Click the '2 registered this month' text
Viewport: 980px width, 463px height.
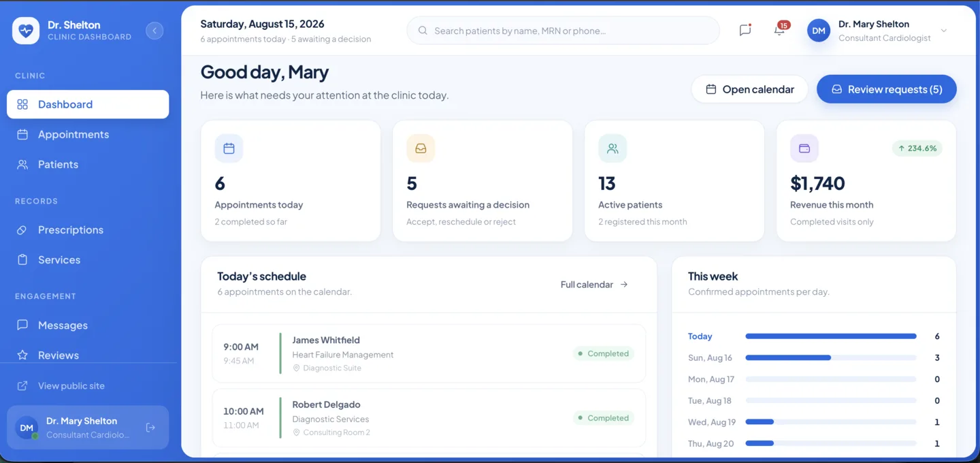click(642, 221)
